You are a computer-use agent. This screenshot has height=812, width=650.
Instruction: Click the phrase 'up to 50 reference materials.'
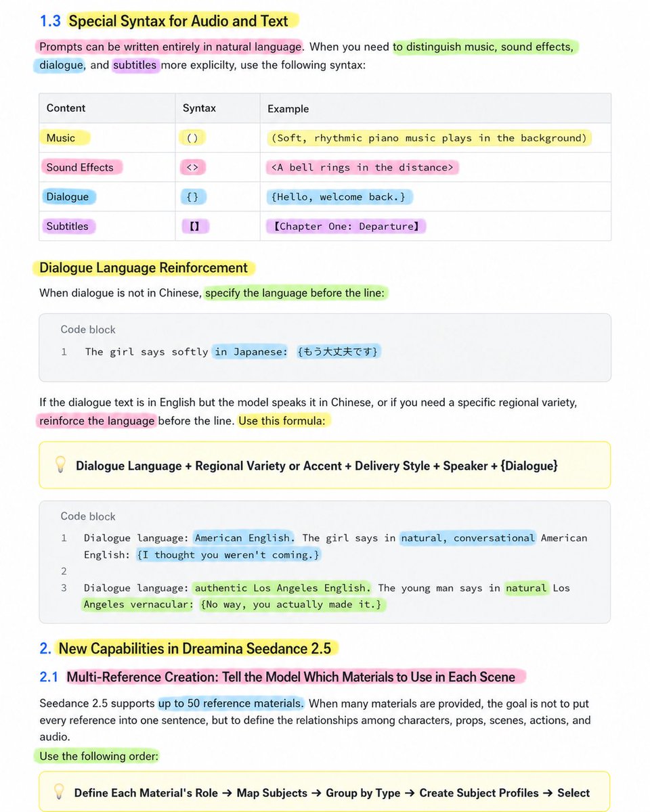(x=232, y=703)
